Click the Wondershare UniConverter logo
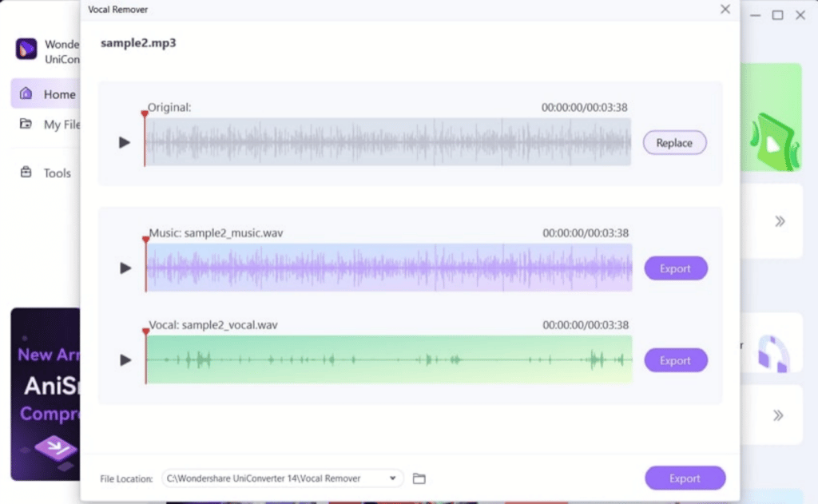This screenshot has height=504, width=818. click(27, 50)
